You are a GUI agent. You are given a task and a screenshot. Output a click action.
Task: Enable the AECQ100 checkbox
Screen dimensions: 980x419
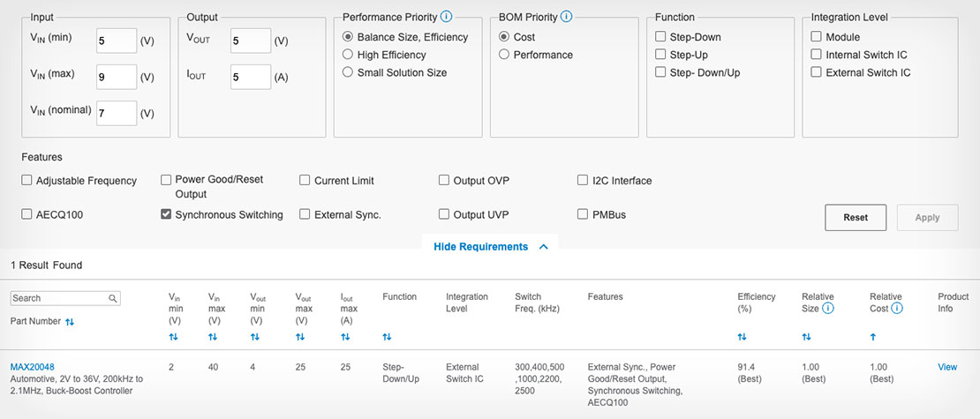point(27,214)
